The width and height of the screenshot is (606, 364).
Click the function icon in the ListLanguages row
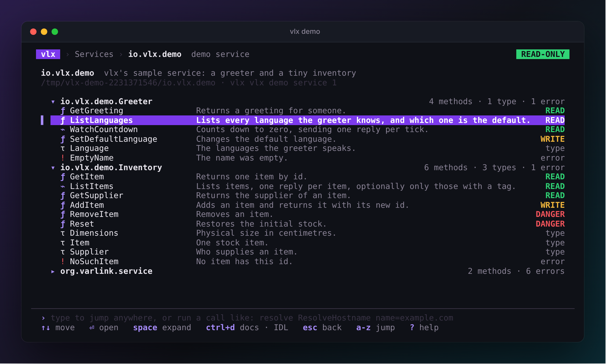pos(63,120)
